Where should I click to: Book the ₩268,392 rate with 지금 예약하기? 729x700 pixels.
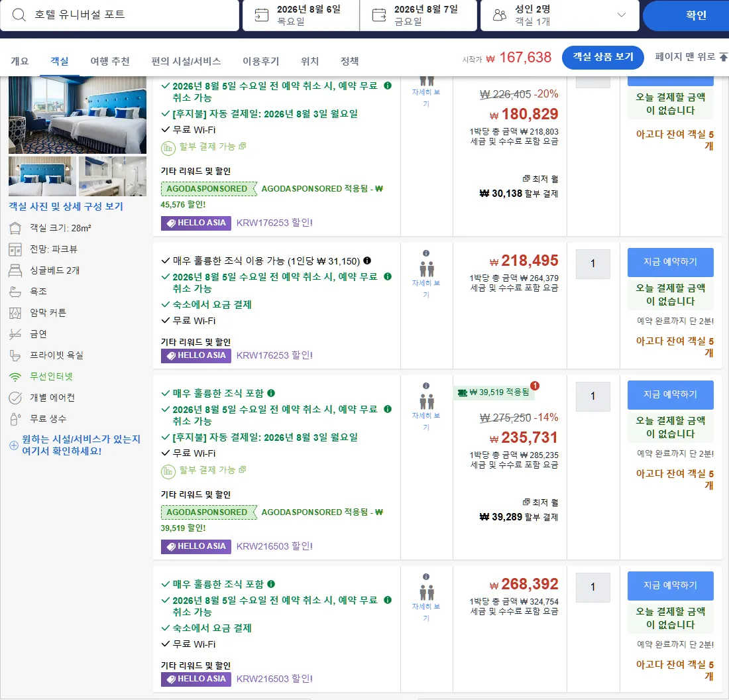[x=671, y=585]
